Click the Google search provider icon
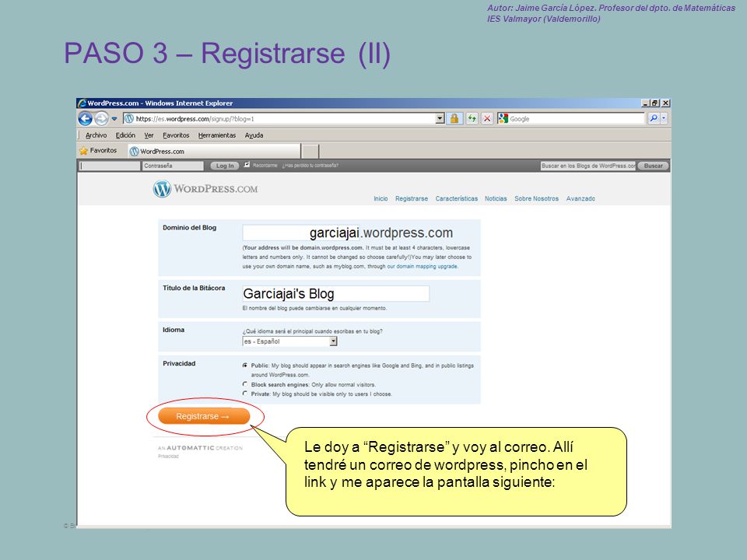747x560 pixels. pos(503,118)
